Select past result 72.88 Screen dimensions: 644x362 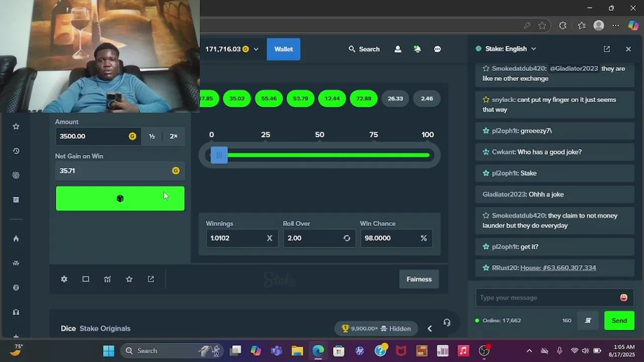tap(364, 99)
